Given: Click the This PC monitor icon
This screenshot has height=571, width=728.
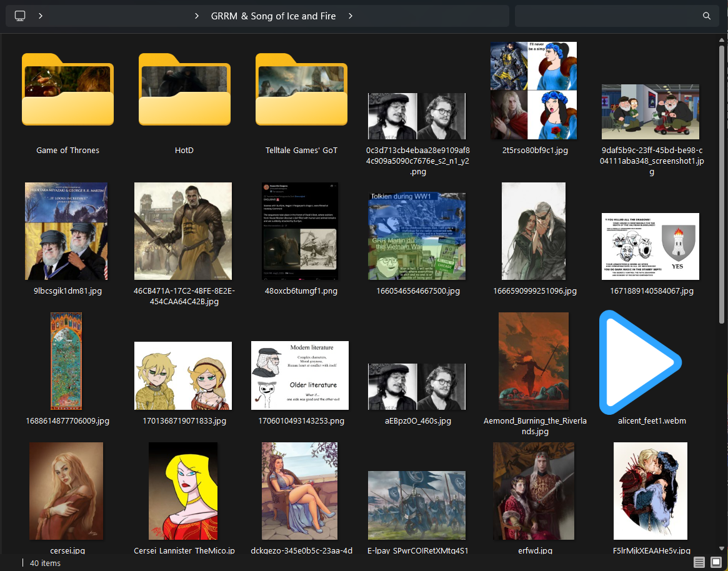Looking at the screenshot, I should coord(20,16).
